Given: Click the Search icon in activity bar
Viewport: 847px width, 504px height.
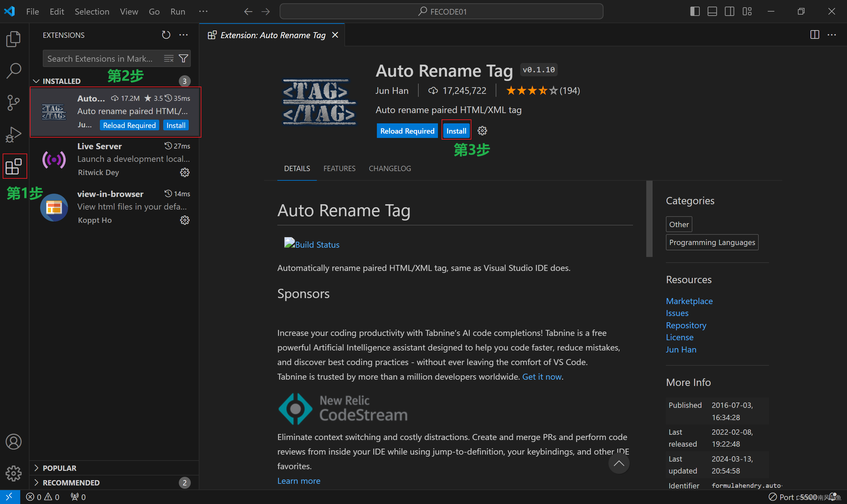Looking at the screenshot, I should (14, 70).
